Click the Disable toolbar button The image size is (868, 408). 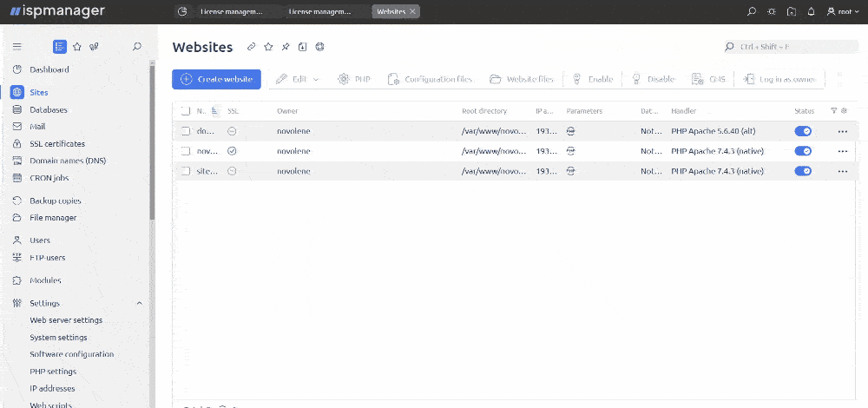654,79
